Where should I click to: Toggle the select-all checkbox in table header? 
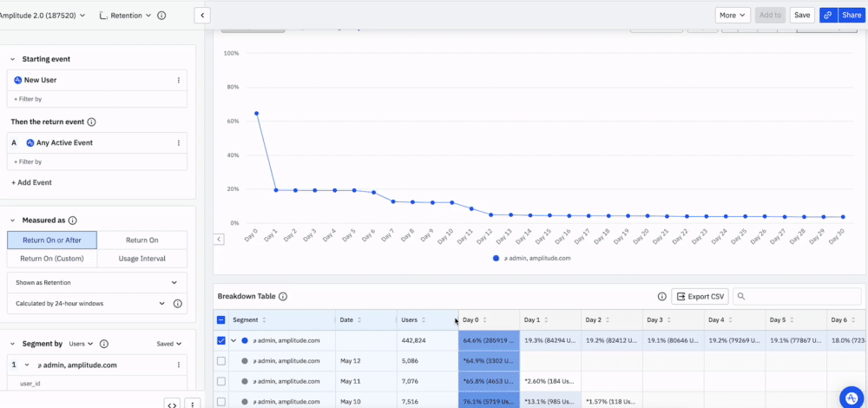click(x=220, y=320)
